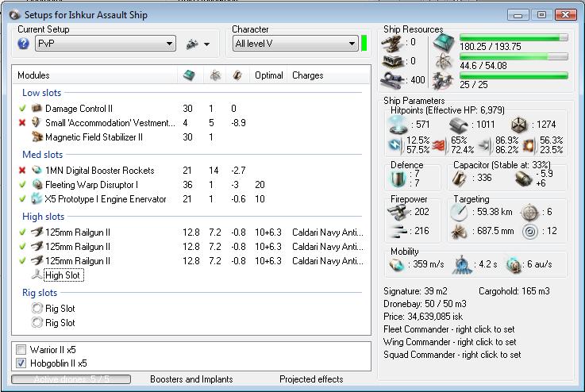Click the Active drones 5/5 bar
The width and height of the screenshot is (585, 392).
point(71,379)
